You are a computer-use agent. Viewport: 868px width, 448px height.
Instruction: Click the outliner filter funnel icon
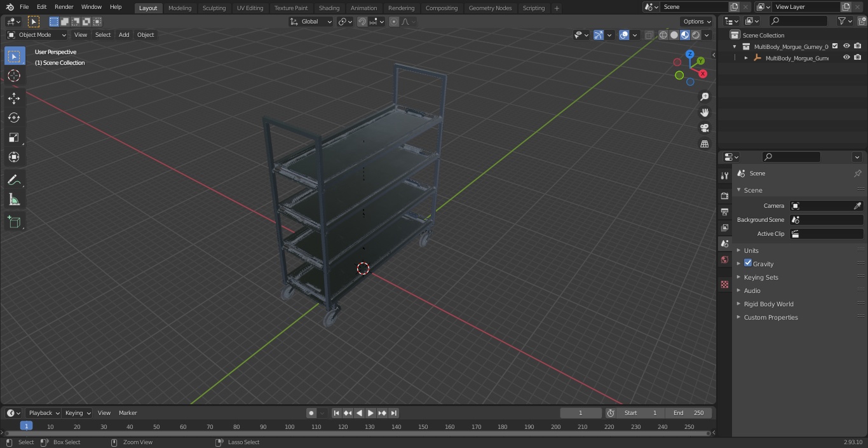click(x=842, y=21)
